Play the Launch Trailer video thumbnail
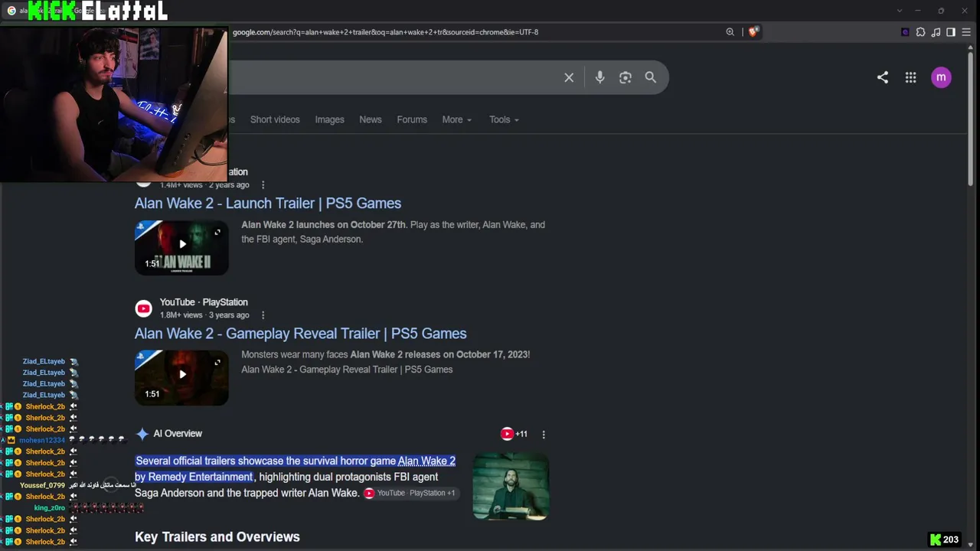Screen dimensions: 980x551 point(181,247)
